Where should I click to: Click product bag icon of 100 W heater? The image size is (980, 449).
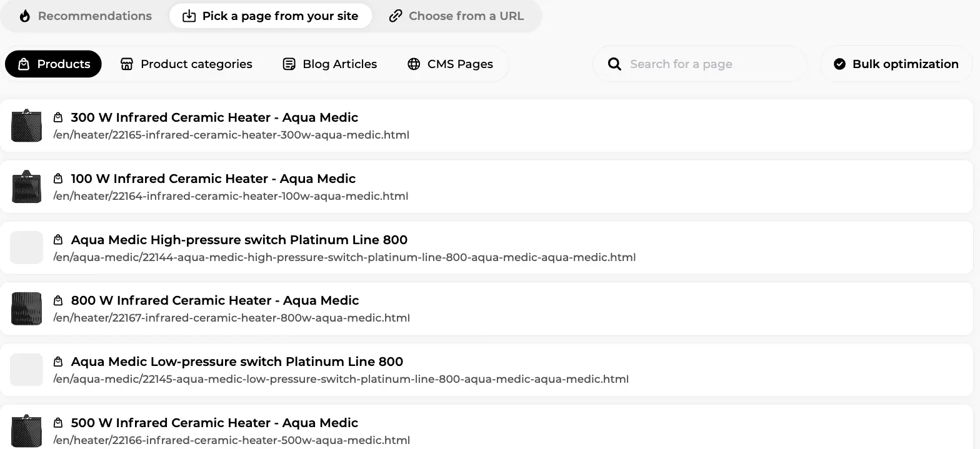58,179
